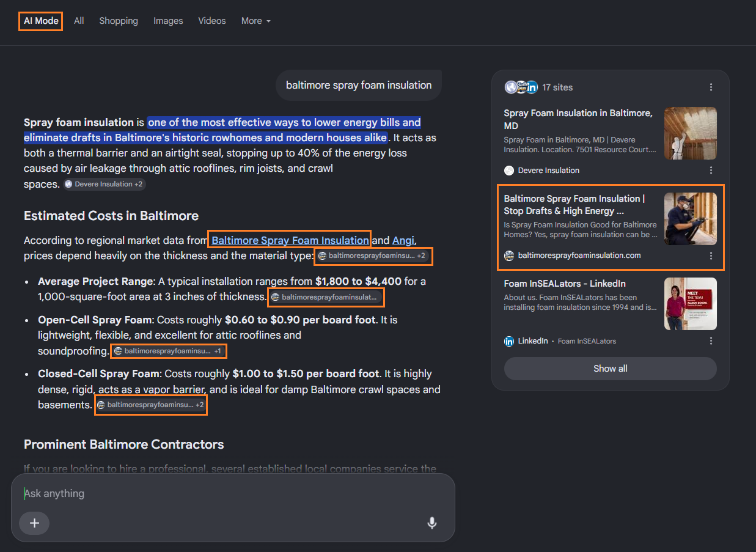
Task: Click the baltimoresprayfoaminsulation.com favicon in results panel
Action: point(508,256)
